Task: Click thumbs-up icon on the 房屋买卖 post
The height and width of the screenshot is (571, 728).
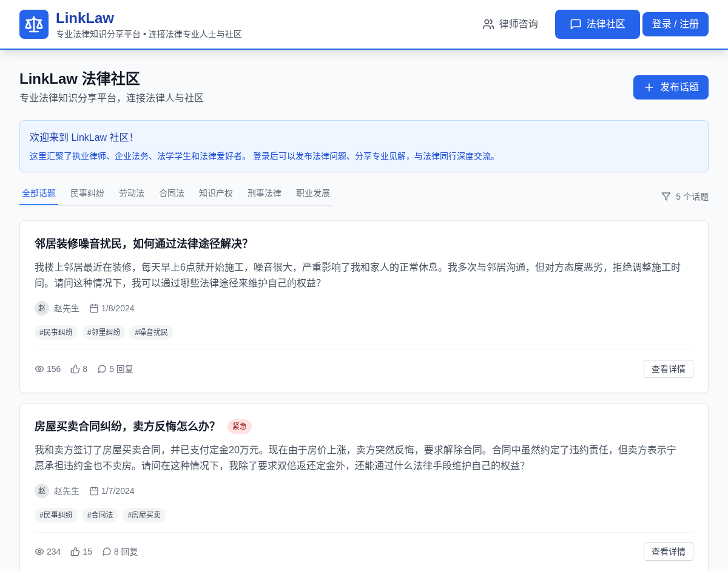Action: pos(75,552)
